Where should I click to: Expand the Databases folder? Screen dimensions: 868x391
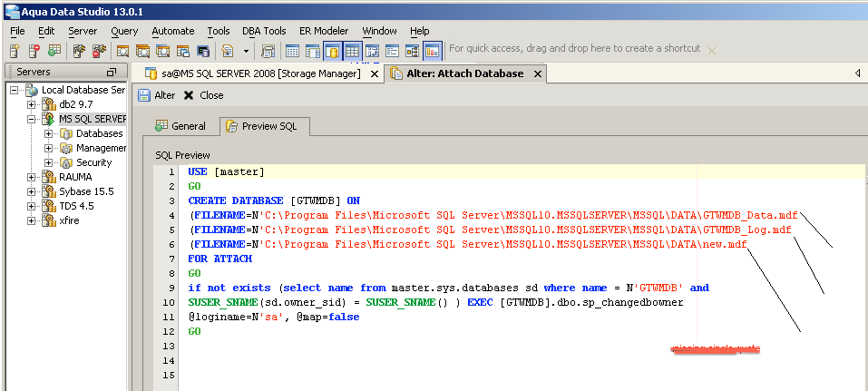click(x=49, y=133)
